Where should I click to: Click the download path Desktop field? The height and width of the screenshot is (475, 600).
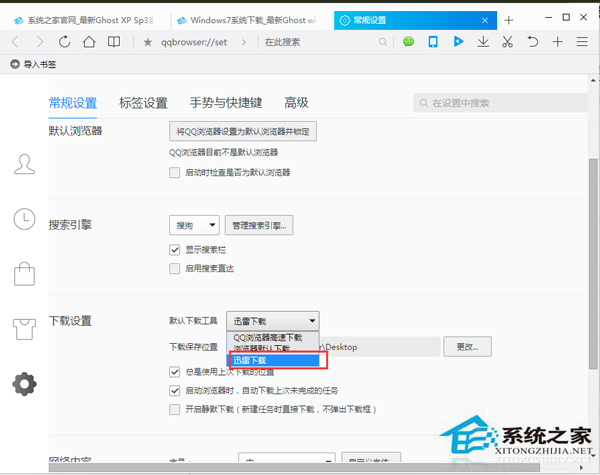[380, 347]
